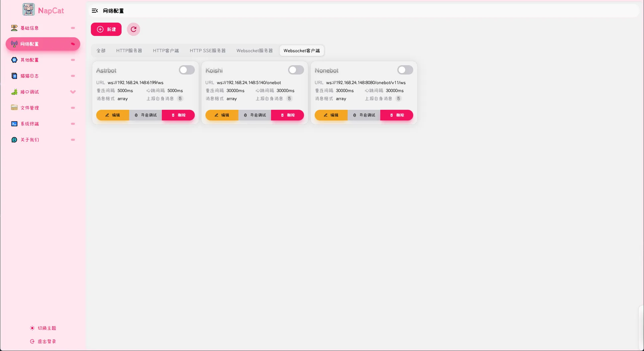
Task: Open 文件管理 page from sidebar text
Action: (30, 108)
